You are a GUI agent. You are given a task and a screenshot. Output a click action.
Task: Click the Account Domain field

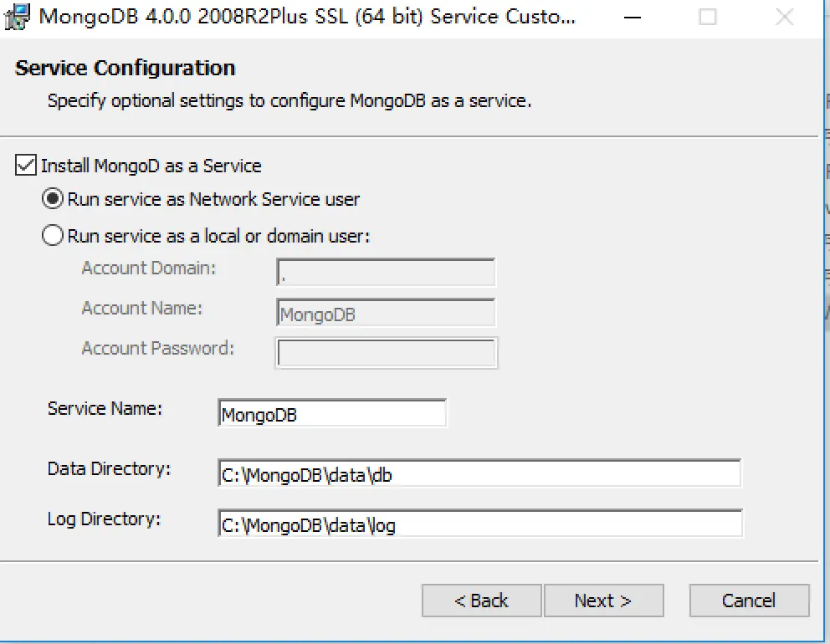point(386,272)
